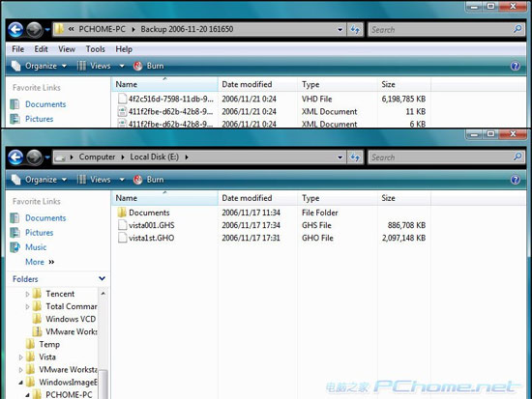Open Organize dropdown in the Backup window
Screen dimensions: 532x399
click(x=39, y=66)
